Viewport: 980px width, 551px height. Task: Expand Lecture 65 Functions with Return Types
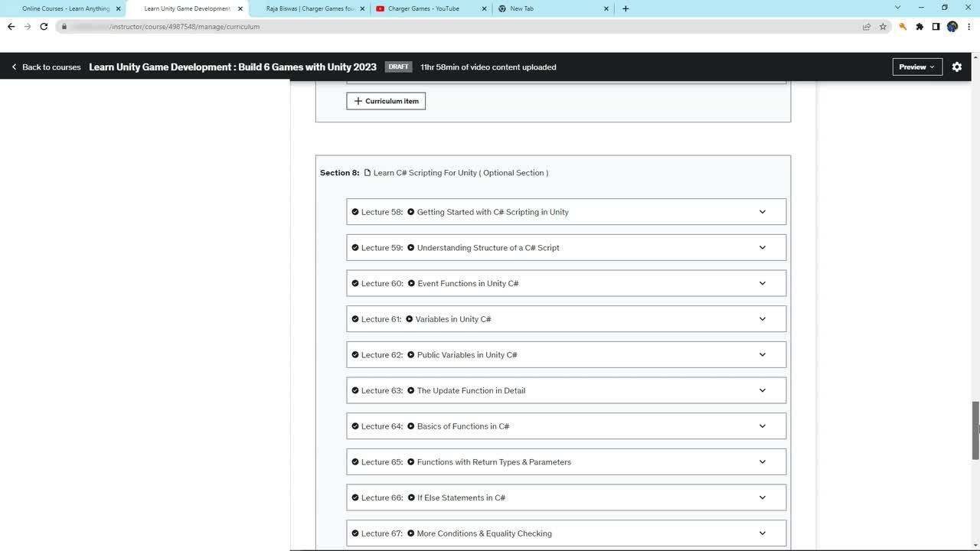click(762, 461)
